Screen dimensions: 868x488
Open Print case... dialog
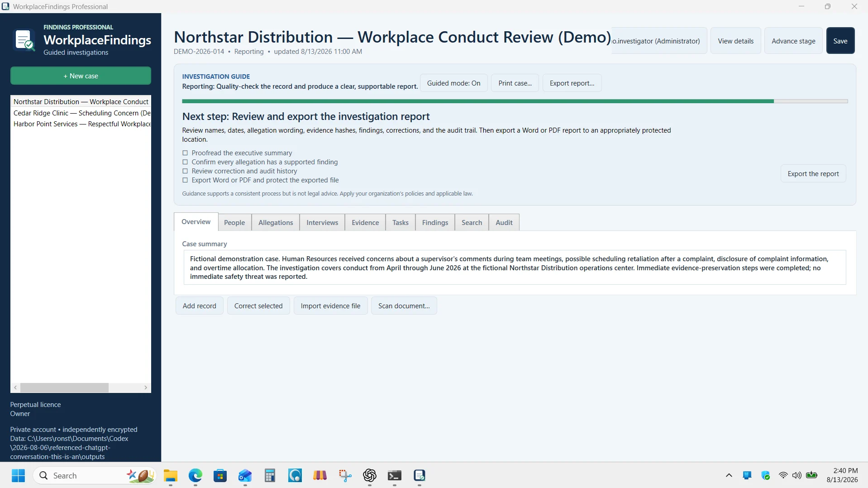coord(515,83)
